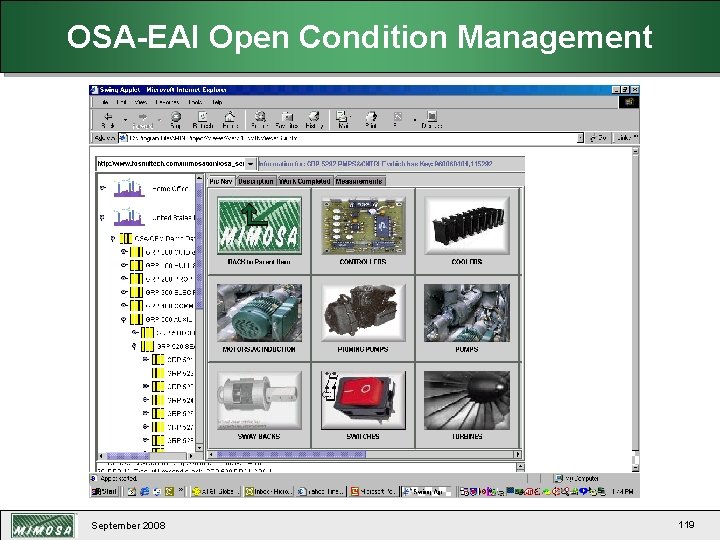The width and height of the screenshot is (720, 540).
Task: Click the Internet Explorer address field
Action: (349, 138)
